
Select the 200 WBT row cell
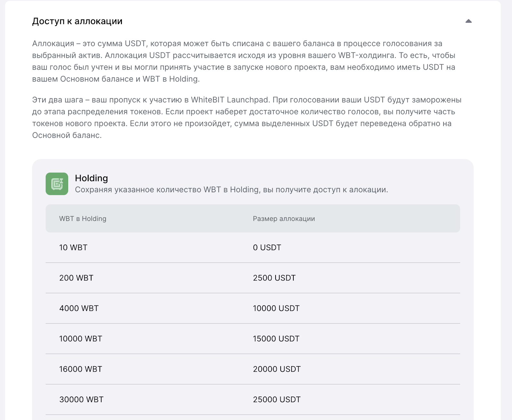[76, 278]
